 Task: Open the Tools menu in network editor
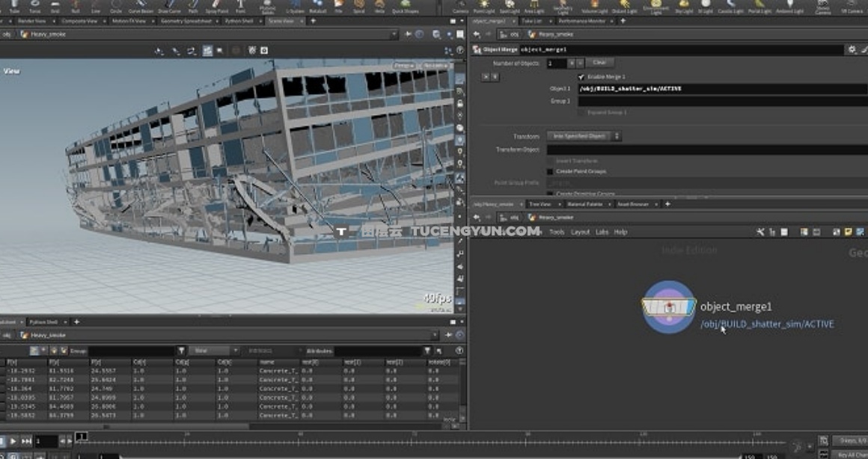557,232
